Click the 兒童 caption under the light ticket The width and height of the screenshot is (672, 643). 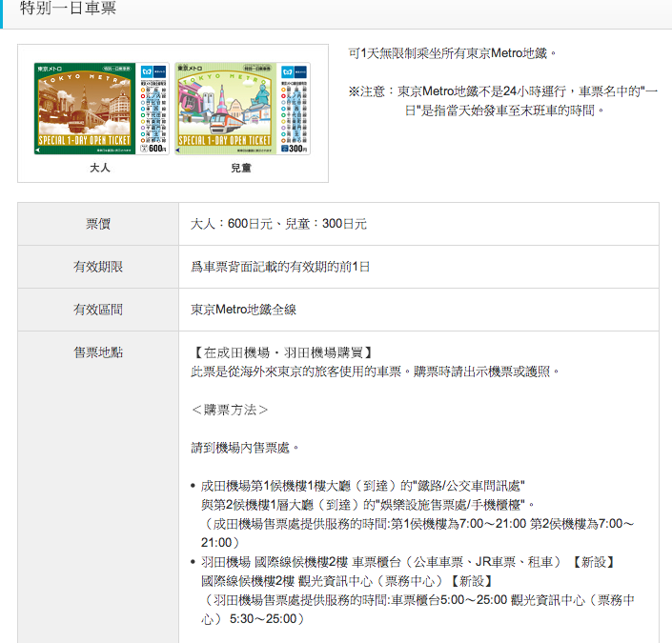[x=241, y=168]
